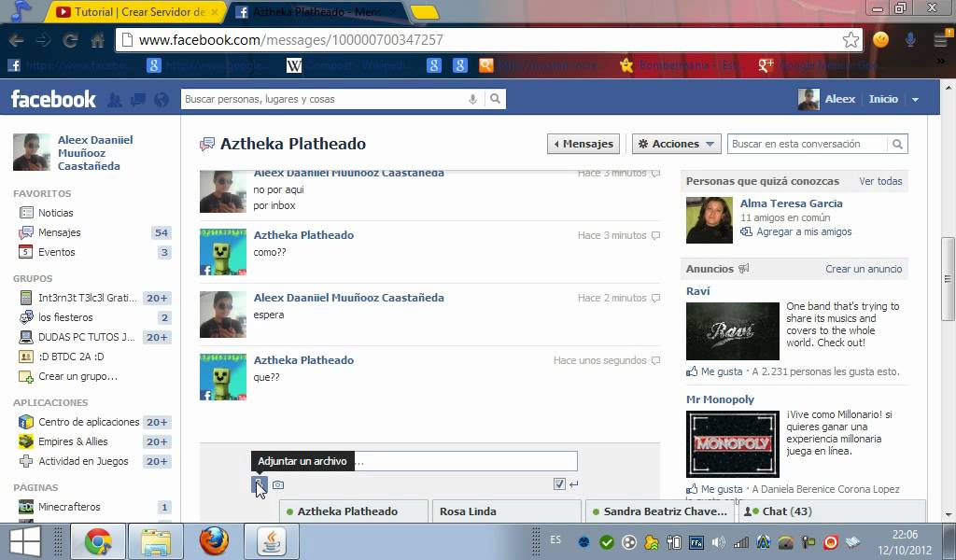Click the Windows Start button
The width and height of the screenshot is (956, 560).
tap(25, 541)
